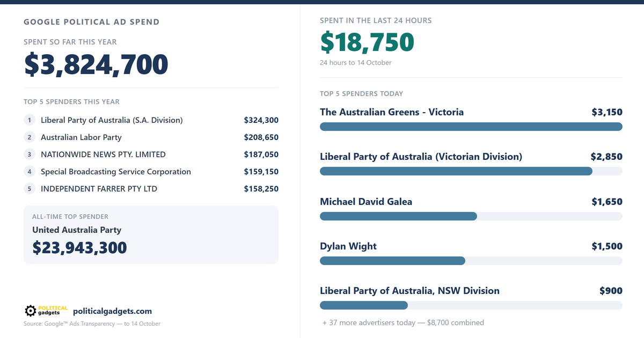This screenshot has height=338, width=644.
Task: Select Liberal Party of Australia, NSW Division name
Action: click(409, 291)
